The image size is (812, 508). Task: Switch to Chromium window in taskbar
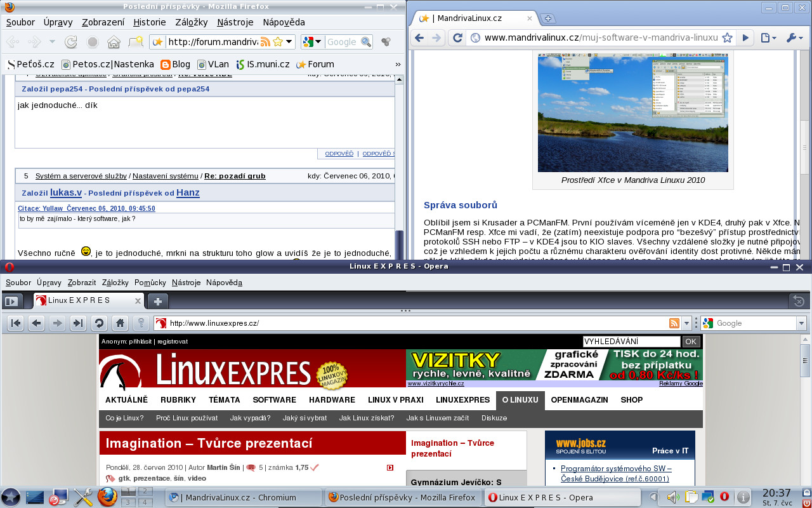[244, 497]
